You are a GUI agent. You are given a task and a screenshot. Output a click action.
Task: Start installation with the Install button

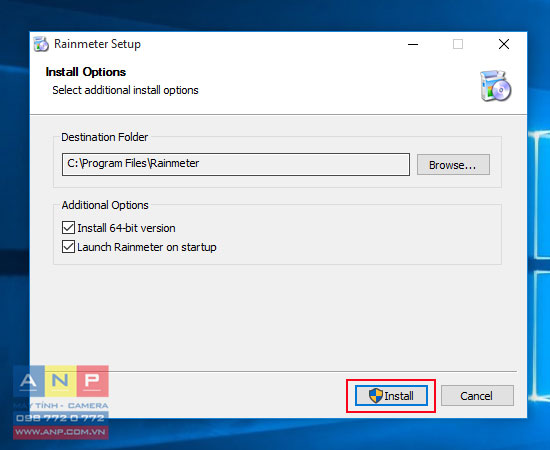[391, 396]
